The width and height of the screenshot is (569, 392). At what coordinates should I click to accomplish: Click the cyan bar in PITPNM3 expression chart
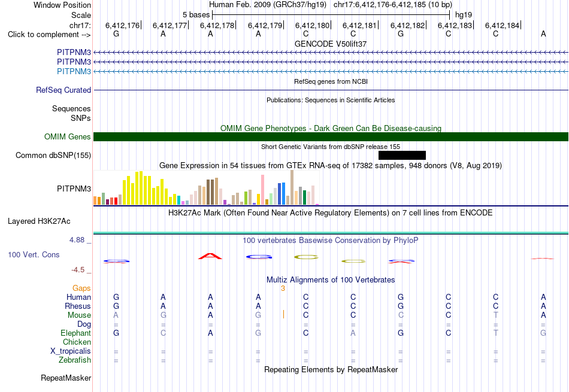[x=179, y=200]
